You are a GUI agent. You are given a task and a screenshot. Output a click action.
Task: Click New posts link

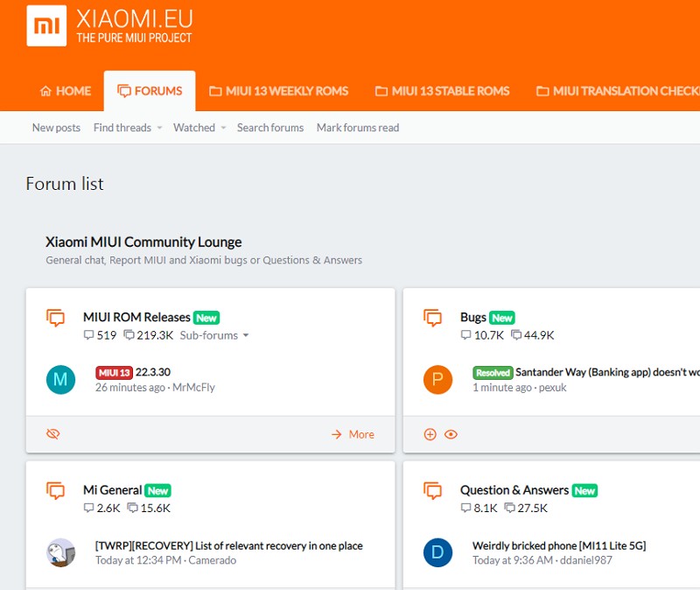coord(56,128)
